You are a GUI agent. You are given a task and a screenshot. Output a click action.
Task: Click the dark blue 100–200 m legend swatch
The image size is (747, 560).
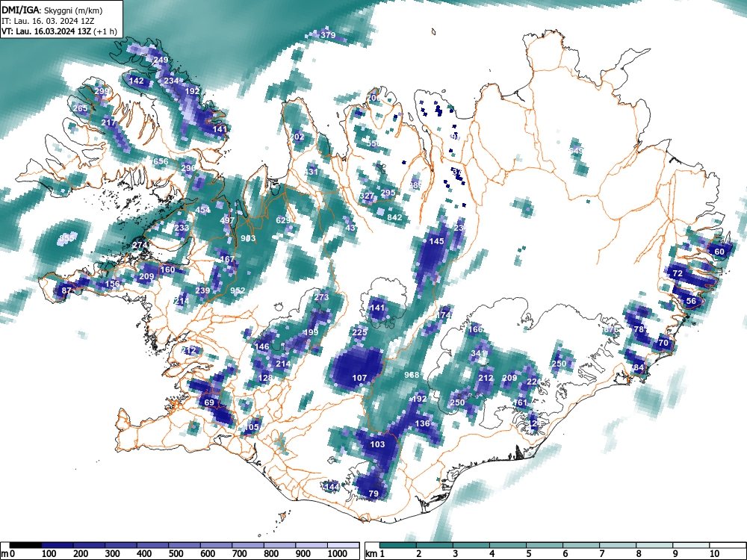[58, 545]
